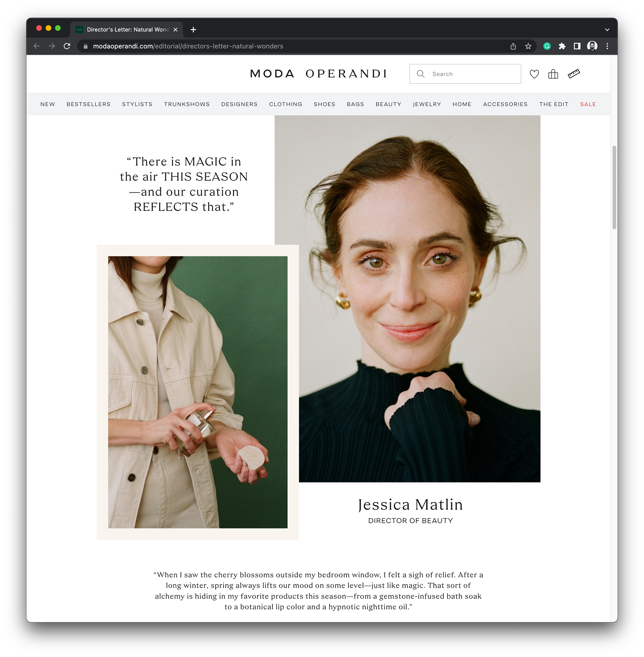This screenshot has height=657, width=644.
Task: Open the wishlist heart icon
Action: coord(534,74)
